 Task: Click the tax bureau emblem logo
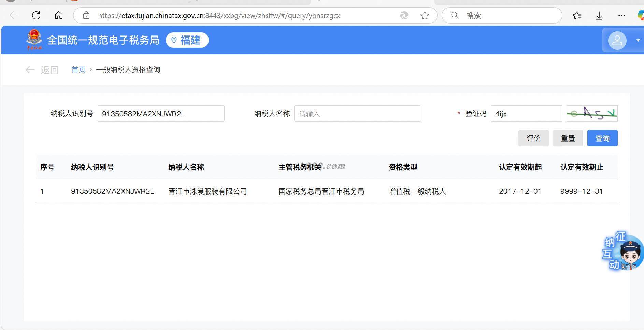click(x=34, y=40)
